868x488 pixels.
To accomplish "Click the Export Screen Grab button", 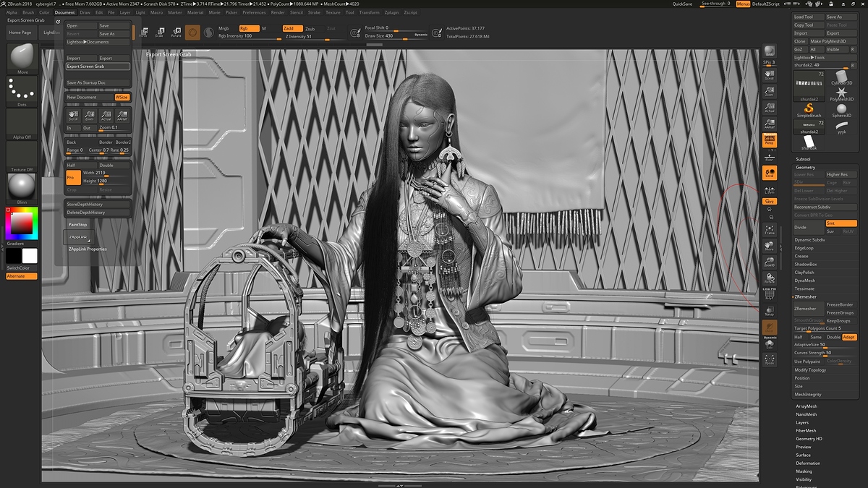I will pyautogui.click(x=98, y=67).
